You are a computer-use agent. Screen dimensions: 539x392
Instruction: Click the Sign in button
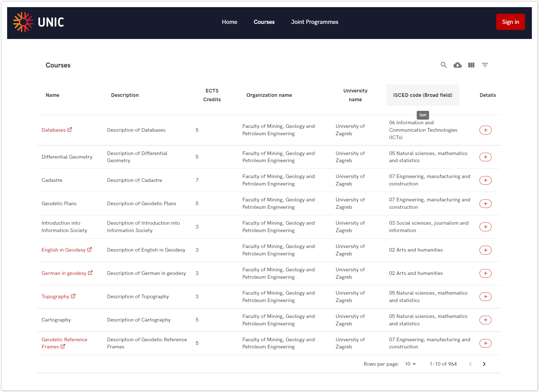[x=510, y=22]
